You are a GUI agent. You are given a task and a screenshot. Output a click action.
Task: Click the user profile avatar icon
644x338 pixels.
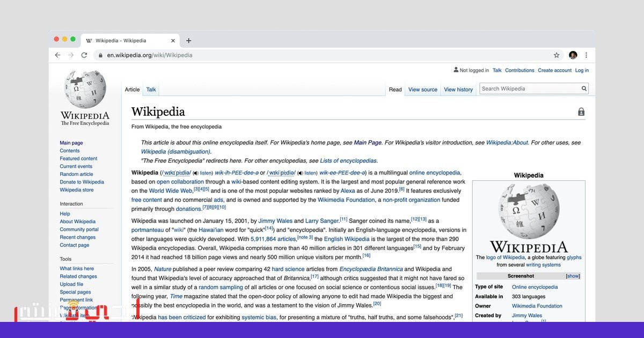[573, 55]
